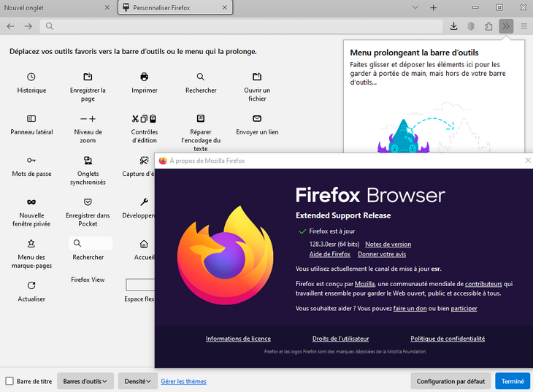
Task: Go back with the left arrow
Action: click(x=11, y=26)
